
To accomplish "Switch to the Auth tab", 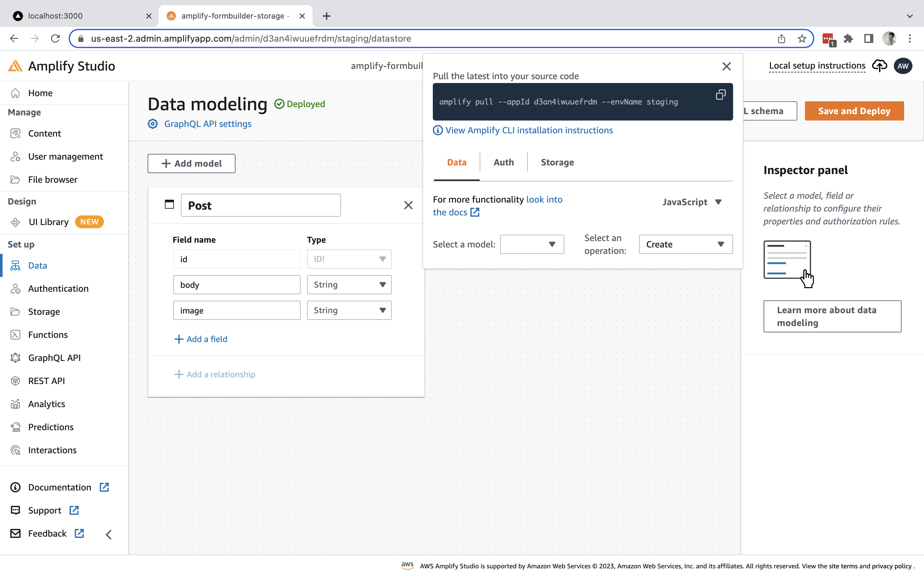I will 503,162.
